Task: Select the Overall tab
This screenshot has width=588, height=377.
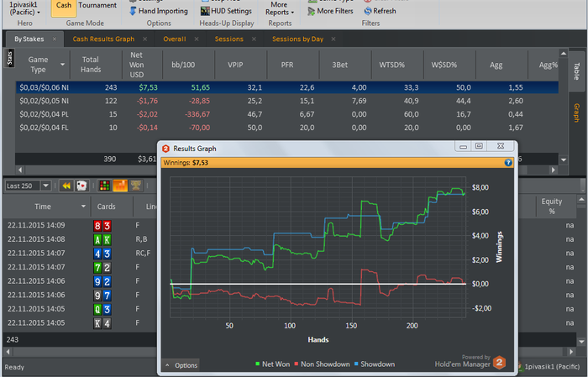Action: tap(175, 39)
